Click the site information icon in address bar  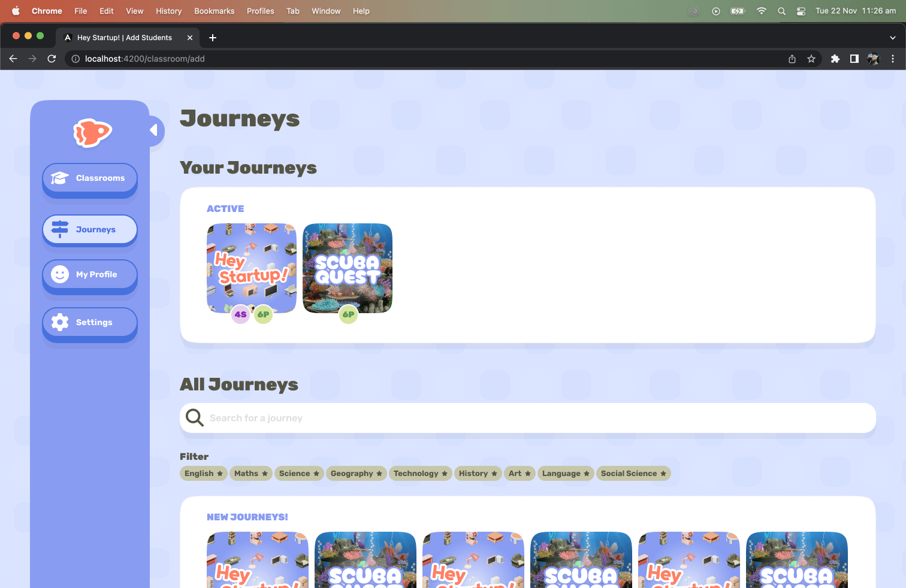click(75, 59)
